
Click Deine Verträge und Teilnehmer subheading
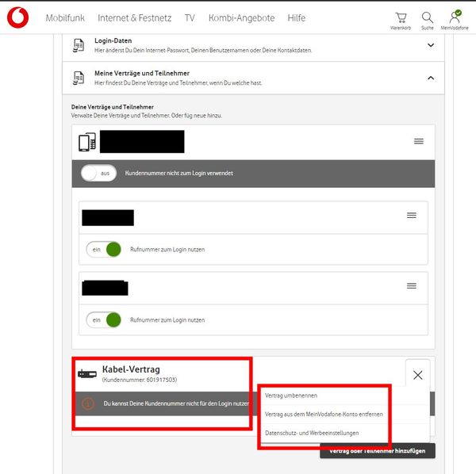click(x=113, y=107)
